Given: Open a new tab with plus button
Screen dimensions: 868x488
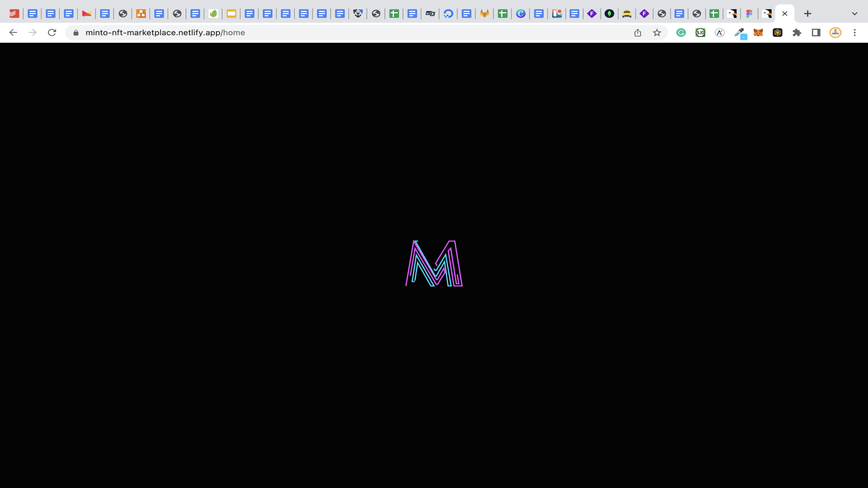Looking at the screenshot, I should coord(808,14).
